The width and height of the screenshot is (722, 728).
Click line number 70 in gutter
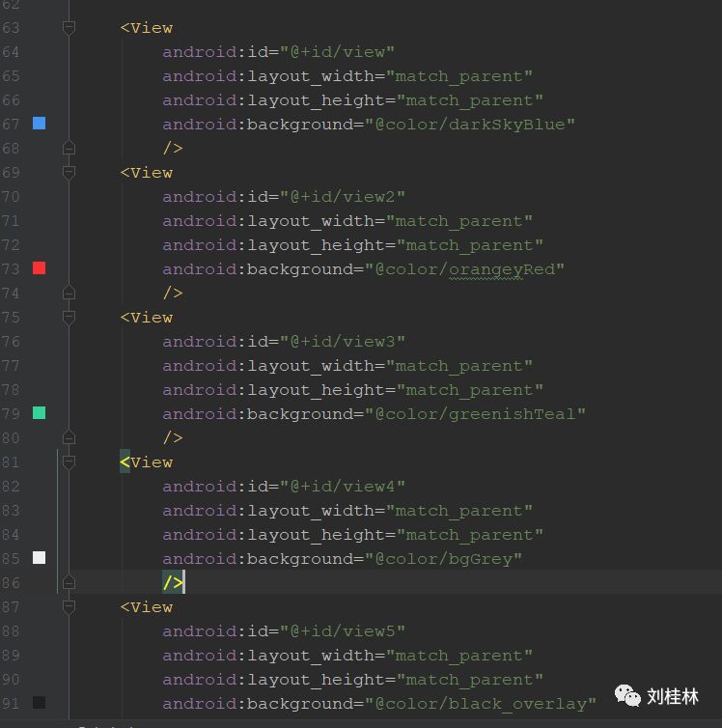click(x=11, y=197)
